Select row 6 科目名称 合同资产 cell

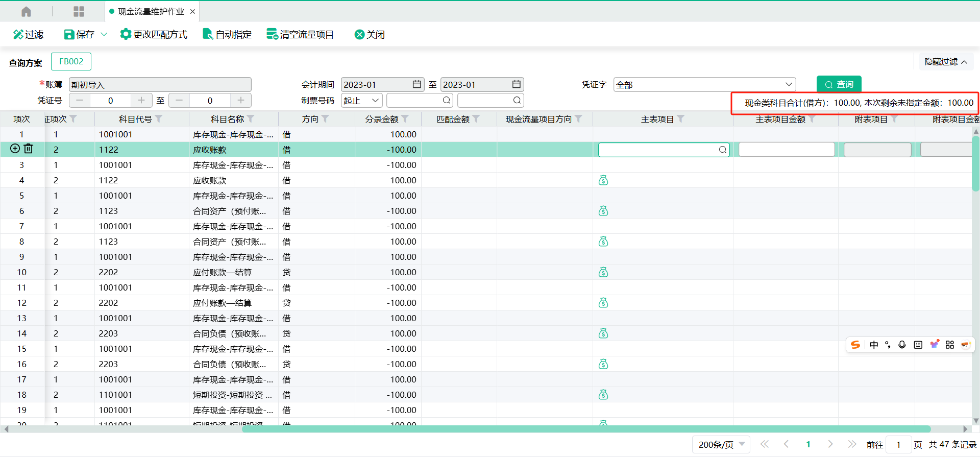coord(234,211)
